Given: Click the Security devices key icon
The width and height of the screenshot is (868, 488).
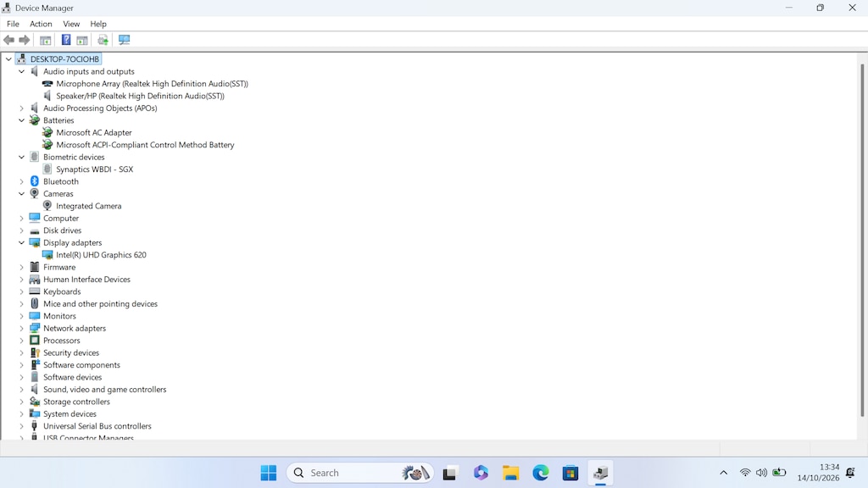Looking at the screenshot, I should pyautogui.click(x=34, y=352).
